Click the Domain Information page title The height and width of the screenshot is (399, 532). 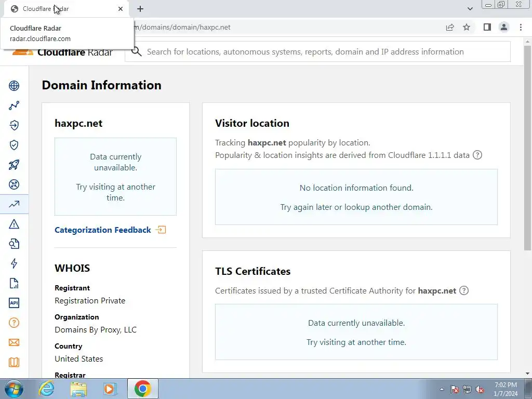click(101, 85)
